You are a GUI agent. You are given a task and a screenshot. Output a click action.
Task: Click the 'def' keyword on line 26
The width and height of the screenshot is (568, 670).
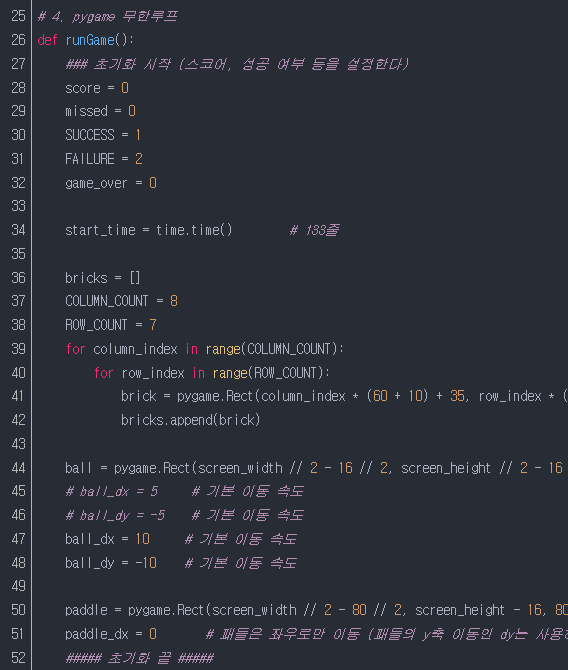pyautogui.click(x=47, y=40)
